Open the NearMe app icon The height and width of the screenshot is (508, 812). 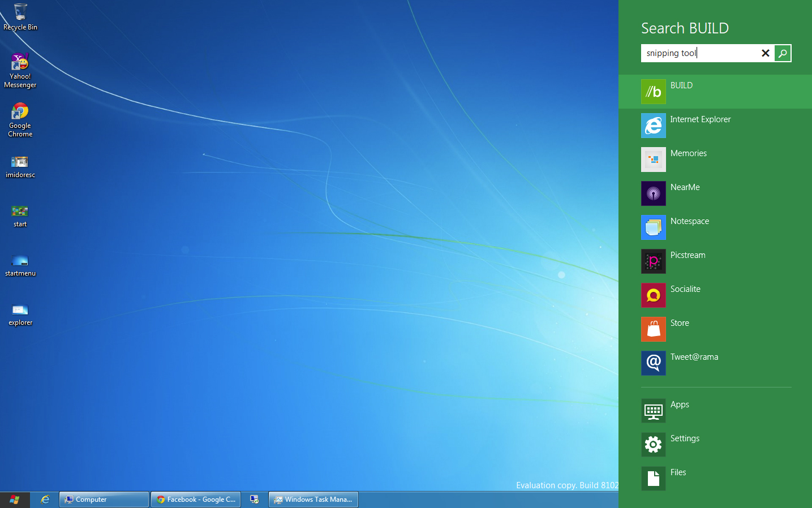(x=653, y=193)
